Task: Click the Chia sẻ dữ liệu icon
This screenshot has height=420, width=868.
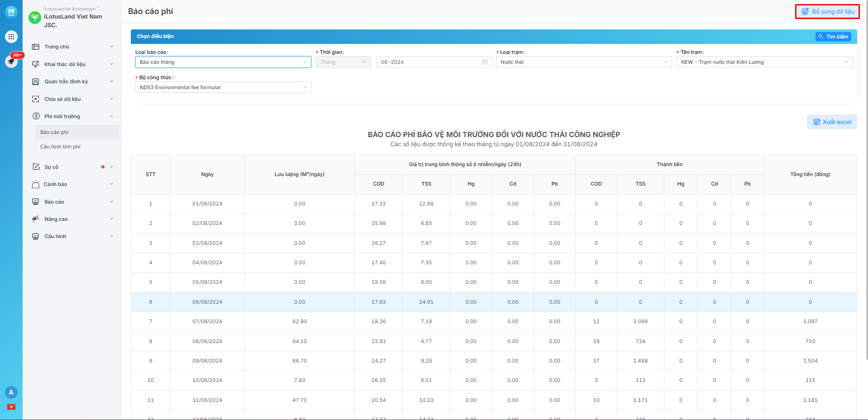Action: [x=36, y=99]
